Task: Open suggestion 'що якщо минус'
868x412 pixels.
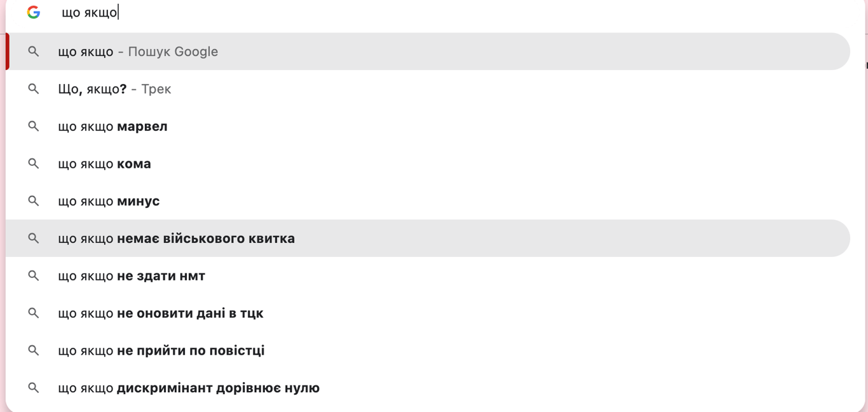Action: tap(109, 201)
